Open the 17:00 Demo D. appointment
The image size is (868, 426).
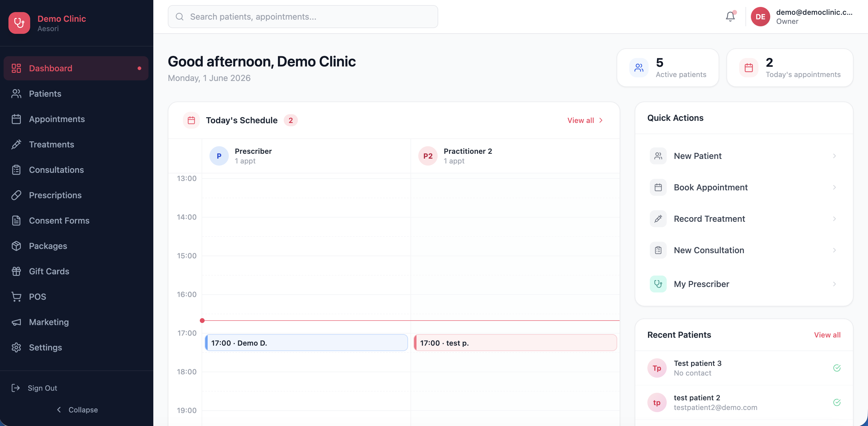pos(306,343)
